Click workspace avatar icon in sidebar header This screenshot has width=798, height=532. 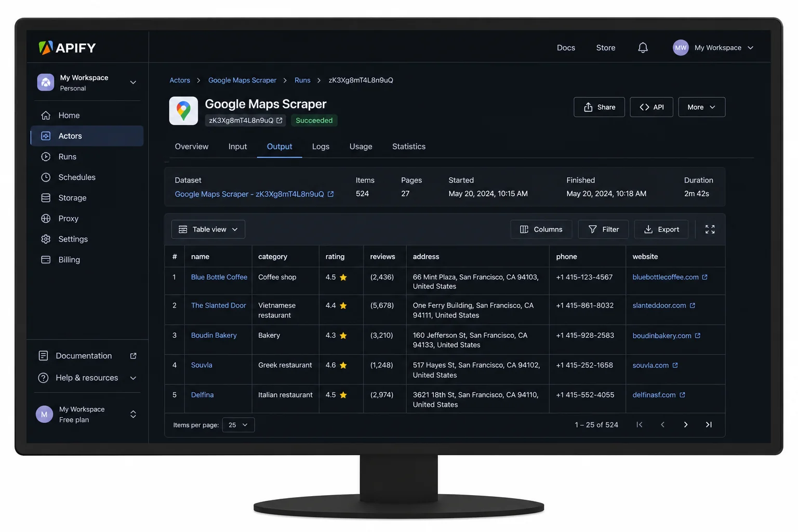tap(46, 83)
